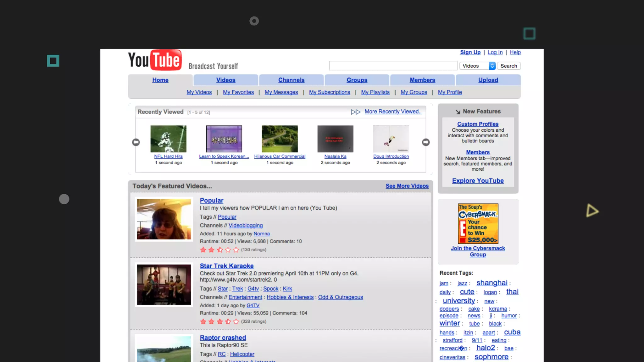Click the gray circle icon on left margin
644x362 pixels.
[x=64, y=199]
